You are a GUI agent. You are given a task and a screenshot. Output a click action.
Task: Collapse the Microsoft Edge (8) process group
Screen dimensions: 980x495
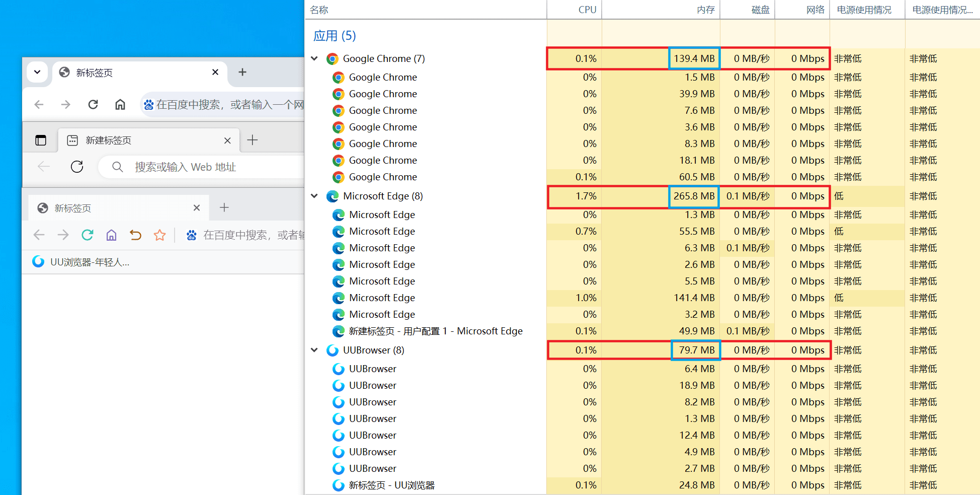[x=314, y=196]
